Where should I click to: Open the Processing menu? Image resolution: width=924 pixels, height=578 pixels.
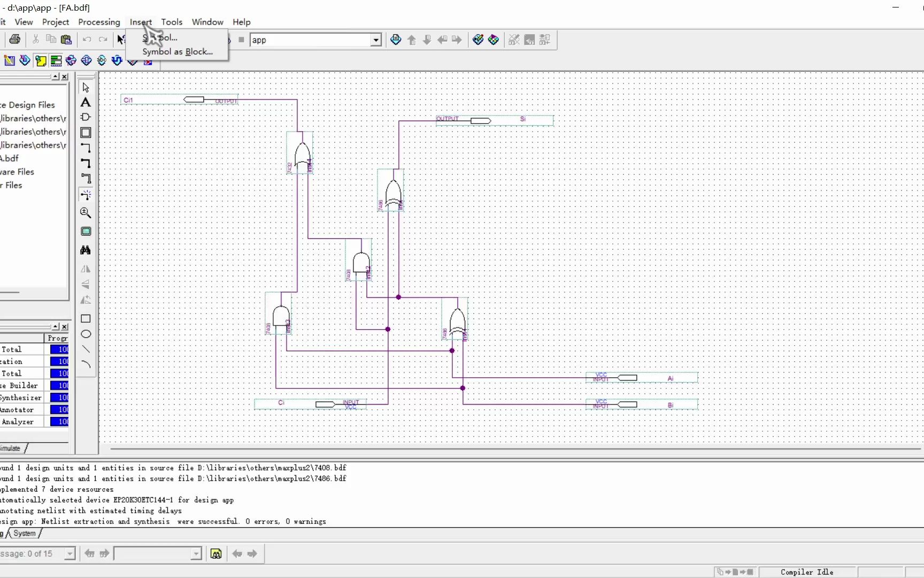(99, 22)
